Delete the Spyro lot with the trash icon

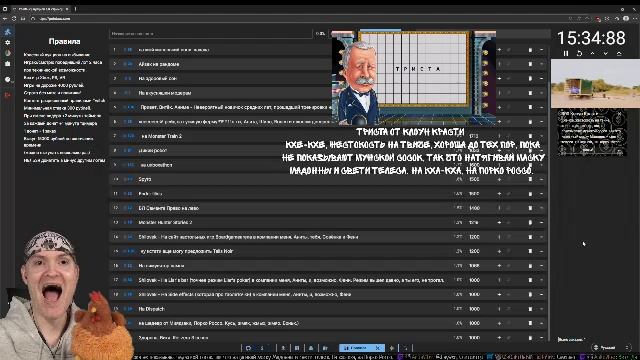click(x=530, y=180)
